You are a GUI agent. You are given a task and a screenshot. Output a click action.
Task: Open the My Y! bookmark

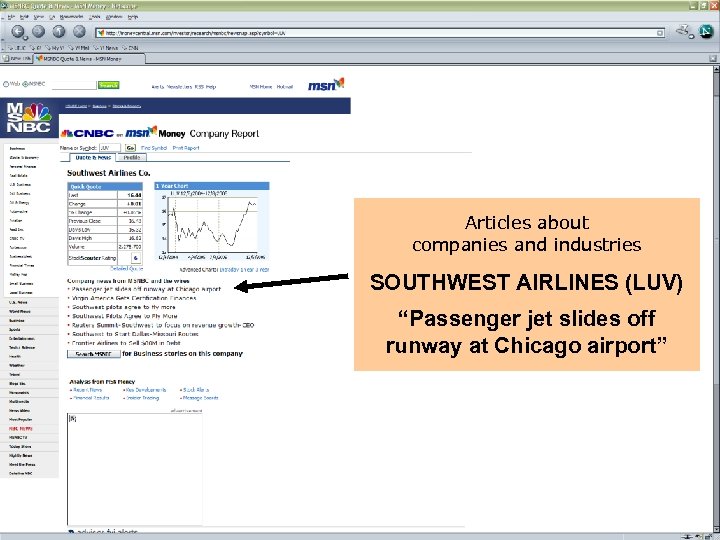pos(55,48)
